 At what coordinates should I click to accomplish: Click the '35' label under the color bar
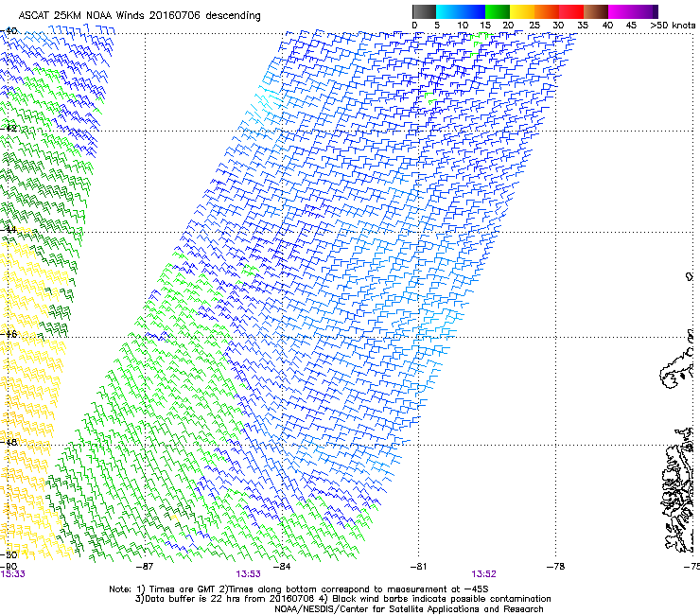click(x=583, y=26)
